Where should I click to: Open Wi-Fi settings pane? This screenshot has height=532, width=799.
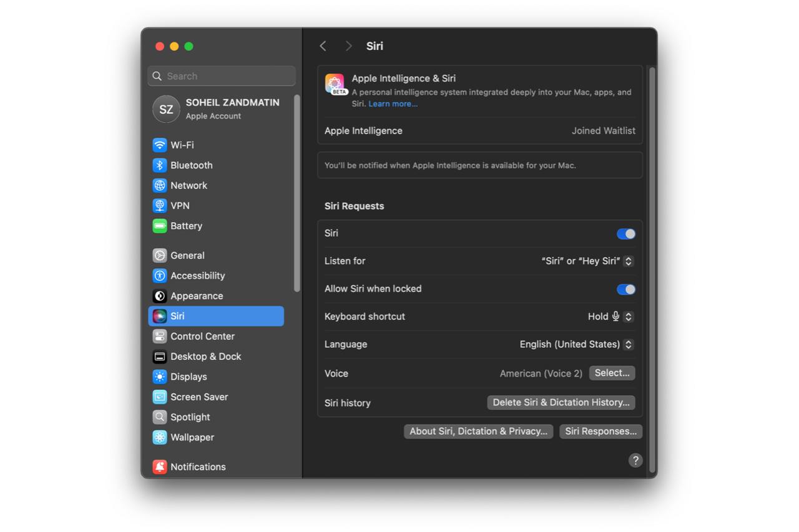pyautogui.click(x=216, y=145)
